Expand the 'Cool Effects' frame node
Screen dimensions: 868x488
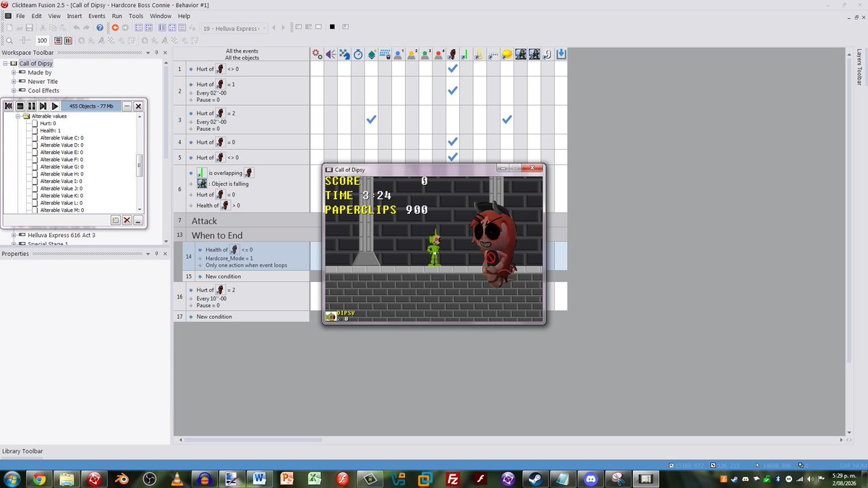click(13, 90)
